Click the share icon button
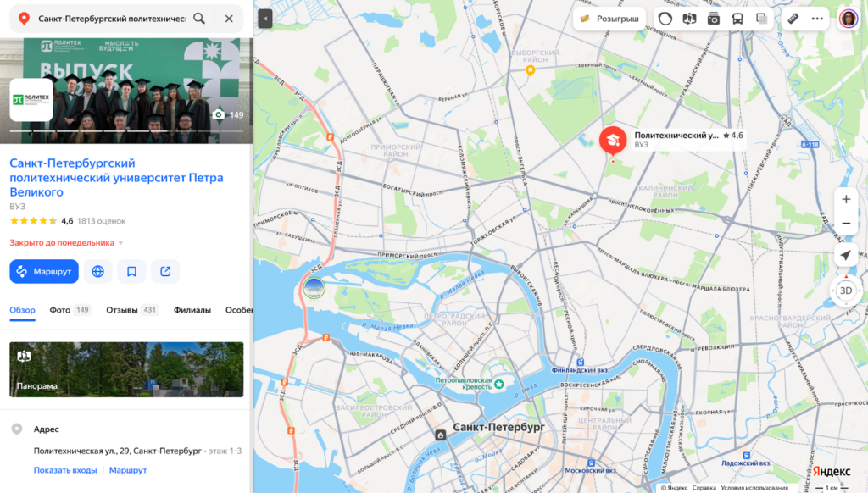This screenshot has height=493, width=868. coord(165,271)
